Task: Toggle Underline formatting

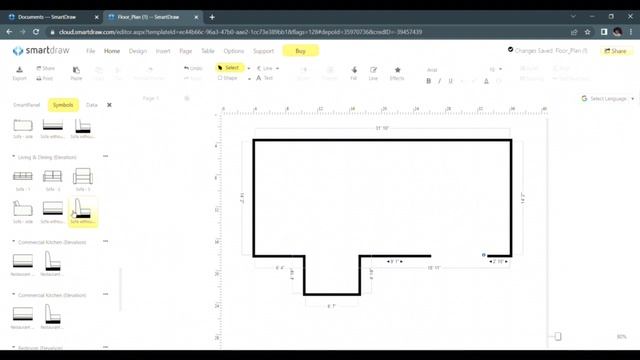Action: (451, 81)
